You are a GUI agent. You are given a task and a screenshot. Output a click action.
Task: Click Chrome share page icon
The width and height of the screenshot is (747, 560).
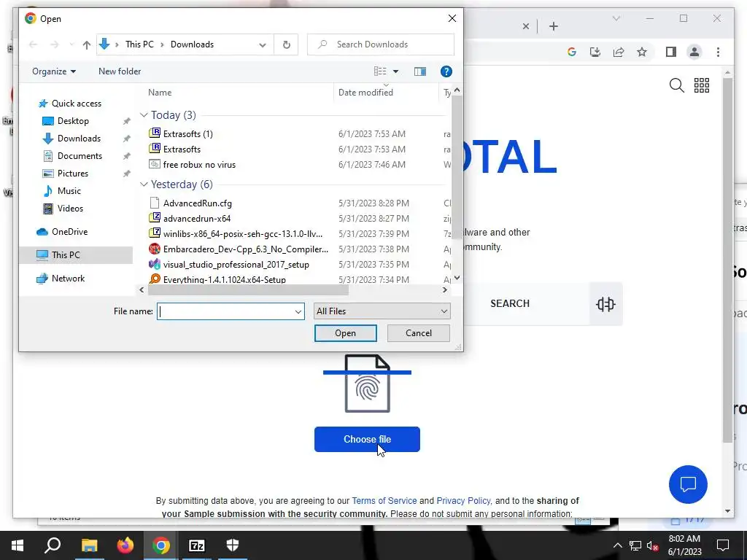pyautogui.click(x=619, y=52)
